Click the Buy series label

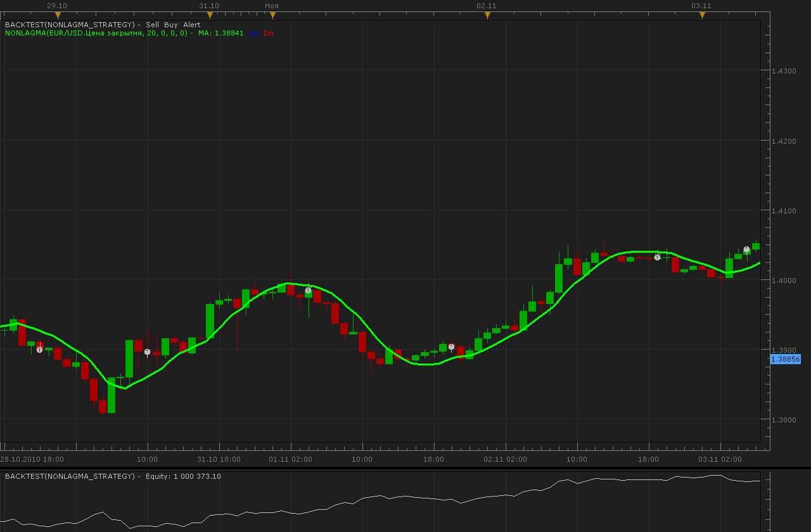point(170,25)
